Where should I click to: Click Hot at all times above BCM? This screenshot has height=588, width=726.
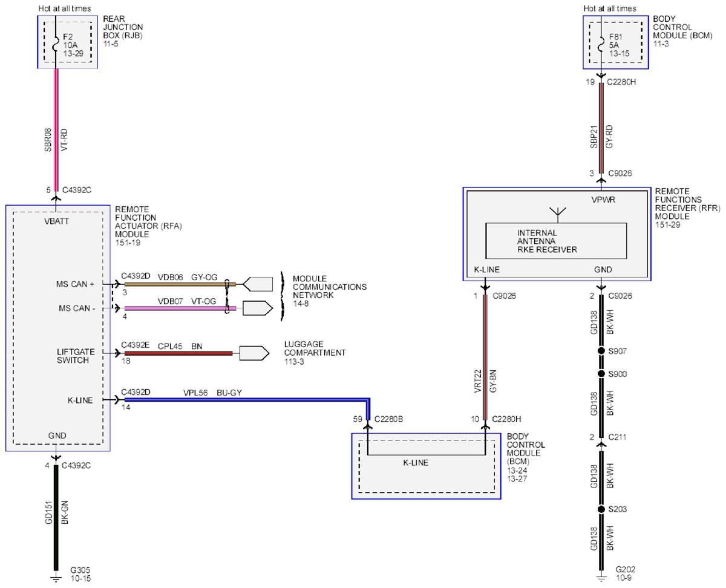610,8
